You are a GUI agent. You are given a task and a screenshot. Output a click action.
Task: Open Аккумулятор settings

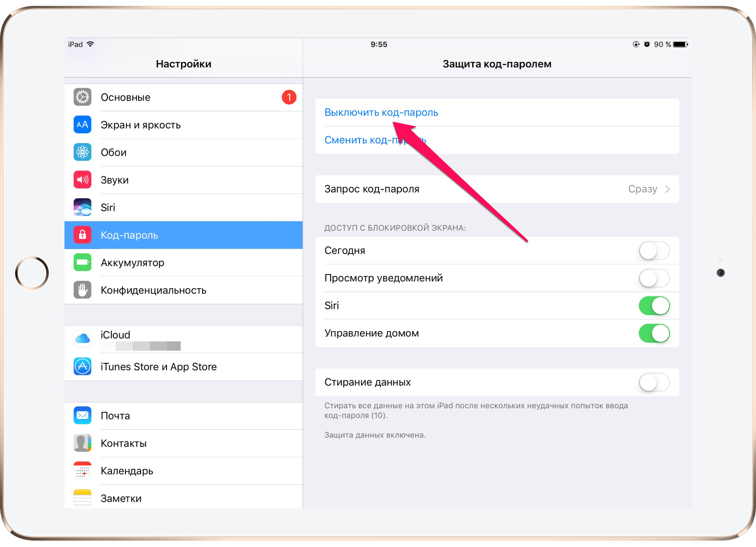(x=184, y=263)
